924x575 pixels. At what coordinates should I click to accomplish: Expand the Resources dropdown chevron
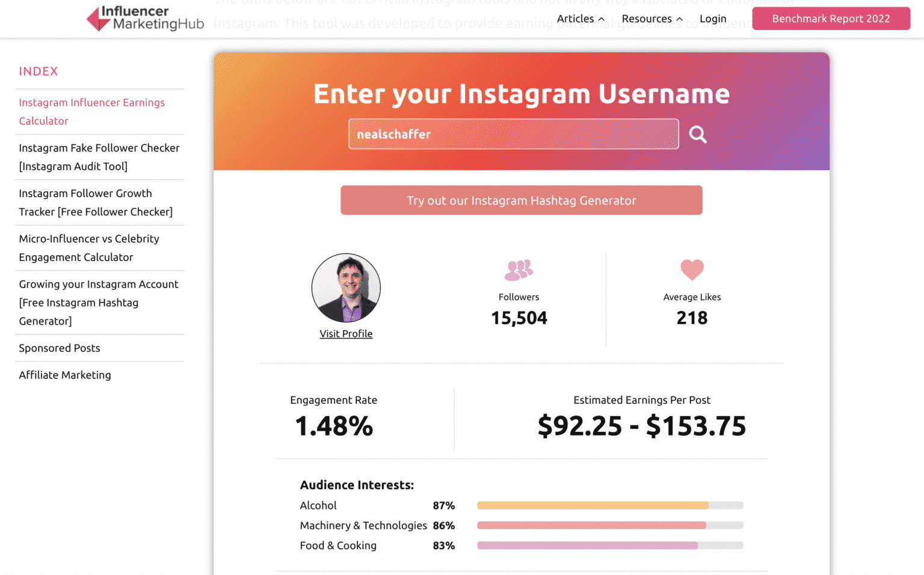pyautogui.click(x=679, y=19)
